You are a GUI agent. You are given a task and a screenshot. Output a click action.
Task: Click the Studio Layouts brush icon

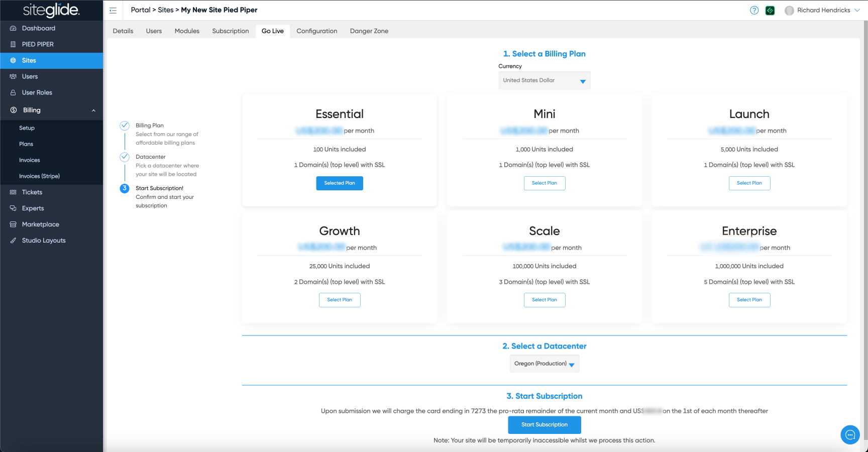14,241
